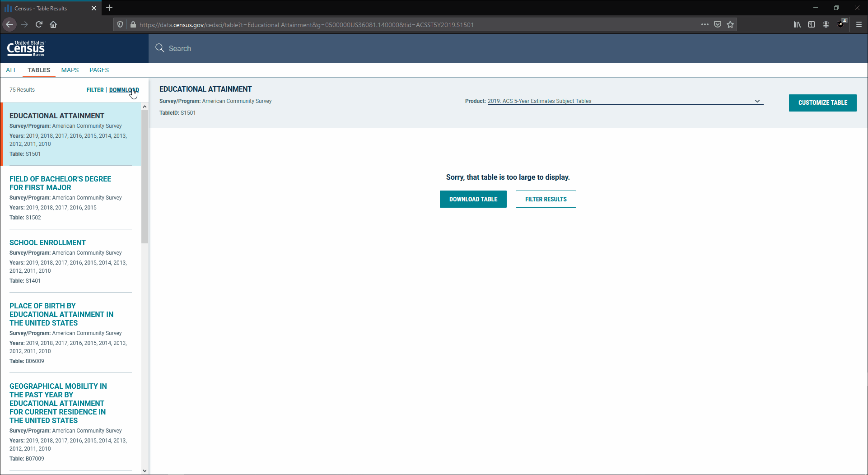Image resolution: width=868 pixels, height=475 pixels.
Task: Toggle the browser sidebar view
Action: click(x=812, y=24)
